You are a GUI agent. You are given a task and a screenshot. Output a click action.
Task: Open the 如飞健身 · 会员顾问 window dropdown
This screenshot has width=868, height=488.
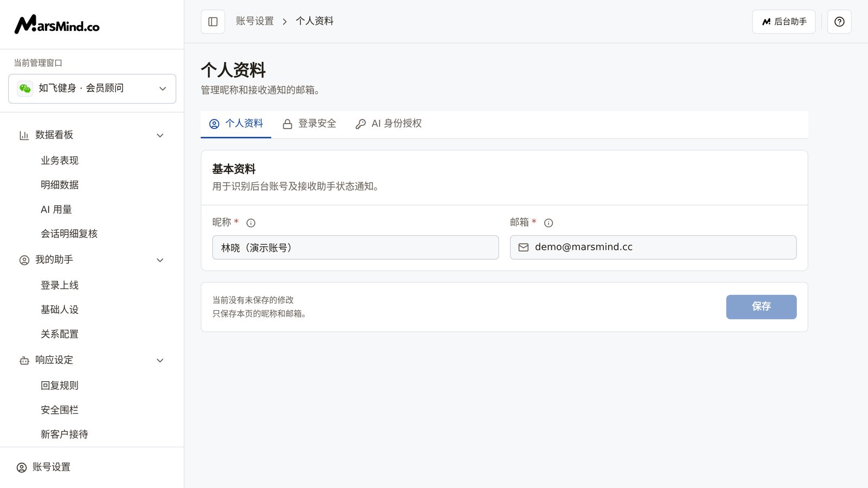[92, 88]
